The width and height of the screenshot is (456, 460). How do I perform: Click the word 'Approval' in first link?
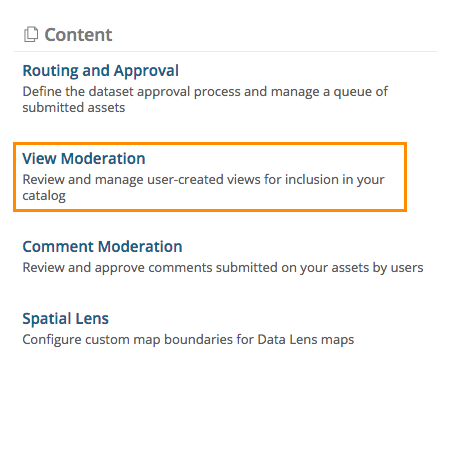146,71
